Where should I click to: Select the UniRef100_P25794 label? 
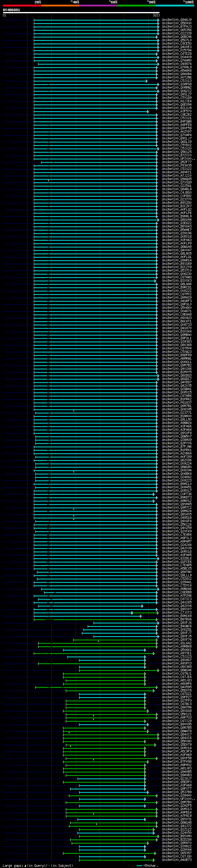(x=176, y=50)
